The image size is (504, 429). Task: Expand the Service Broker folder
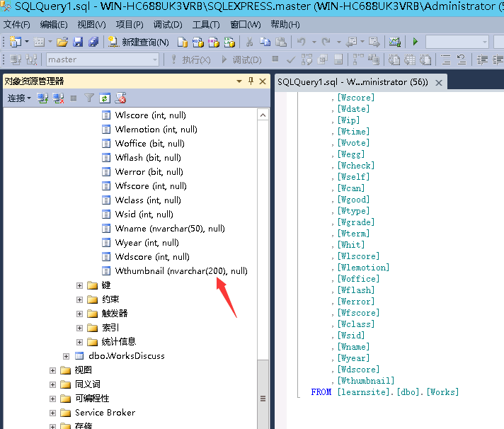point(52,413)
